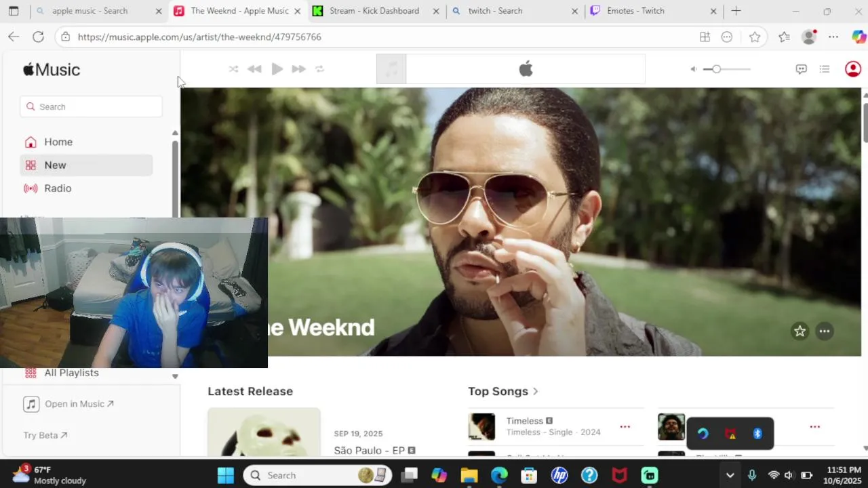Viewport: 868px width, 488px height.
Task: Click the browser back arrow
Action: 14,37
